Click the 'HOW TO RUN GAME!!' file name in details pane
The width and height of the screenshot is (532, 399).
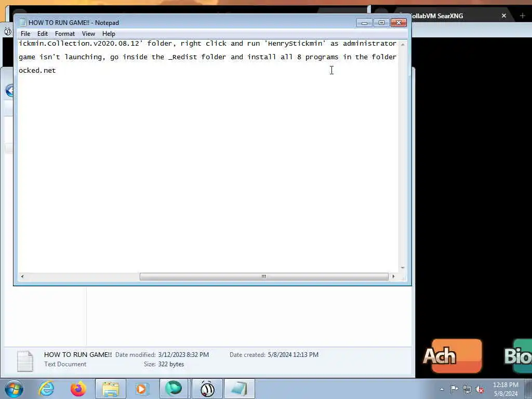tap(78, 354)
